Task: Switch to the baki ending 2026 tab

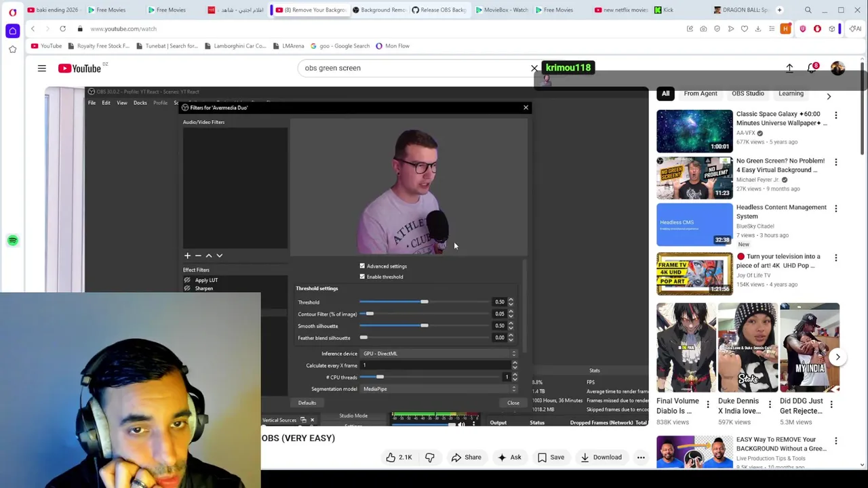Action: 53,10
